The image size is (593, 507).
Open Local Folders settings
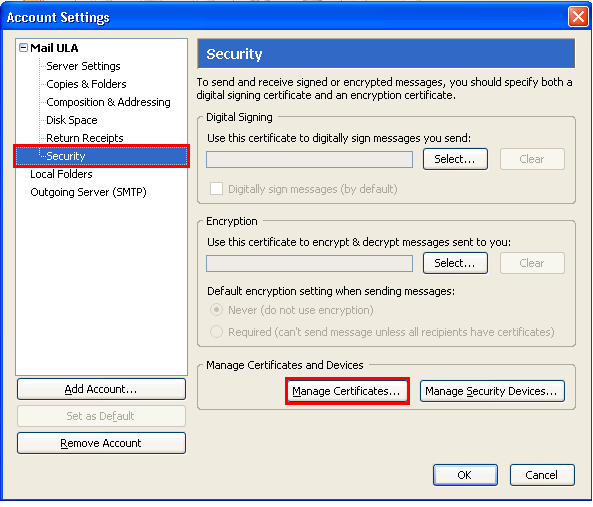point(61,174)
